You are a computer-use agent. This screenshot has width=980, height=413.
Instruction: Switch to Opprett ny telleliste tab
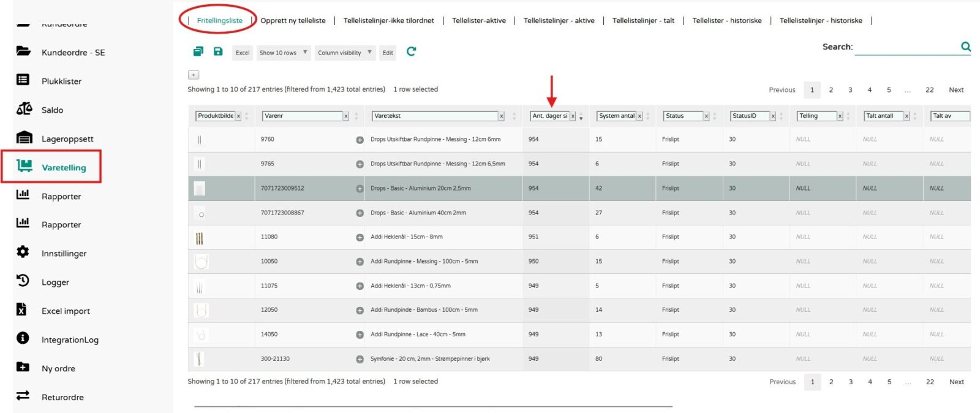click(293, 20)
